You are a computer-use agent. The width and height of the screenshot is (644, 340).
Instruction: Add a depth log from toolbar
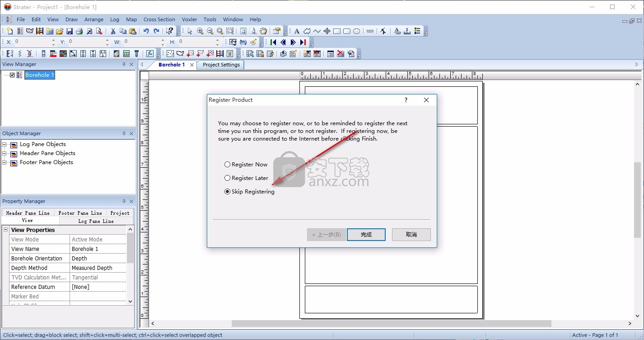coord(10,53)
